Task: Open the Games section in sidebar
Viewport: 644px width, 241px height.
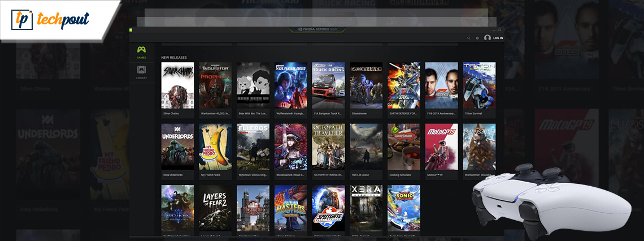Action: coord(141,51)
